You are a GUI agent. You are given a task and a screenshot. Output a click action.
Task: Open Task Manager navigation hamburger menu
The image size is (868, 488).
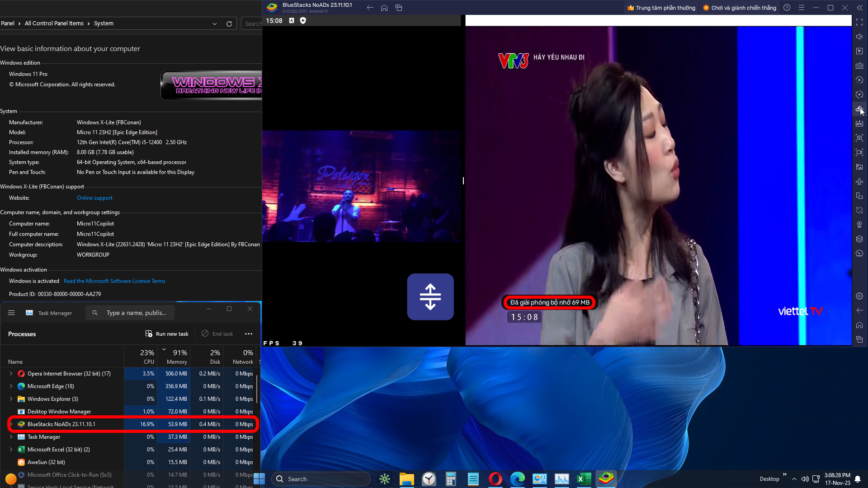[x=11, y=313]
